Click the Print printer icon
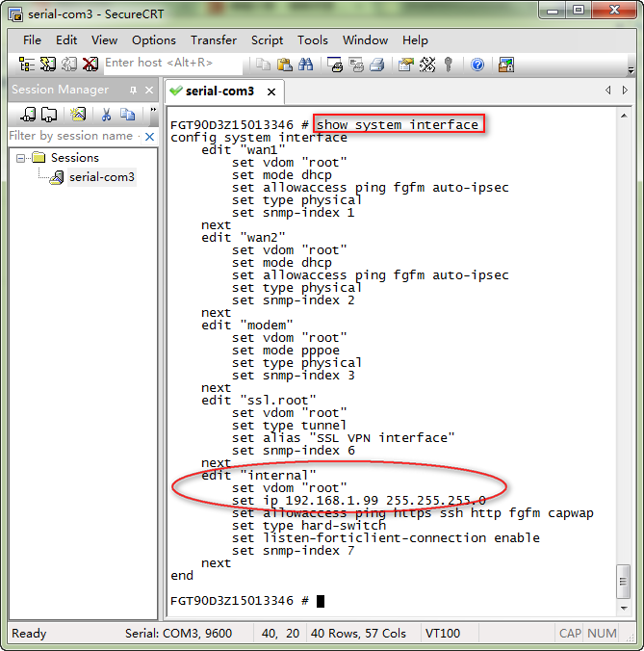Image resolution: width=644 pixels, height=651 pixels. [x=377, y=65]
